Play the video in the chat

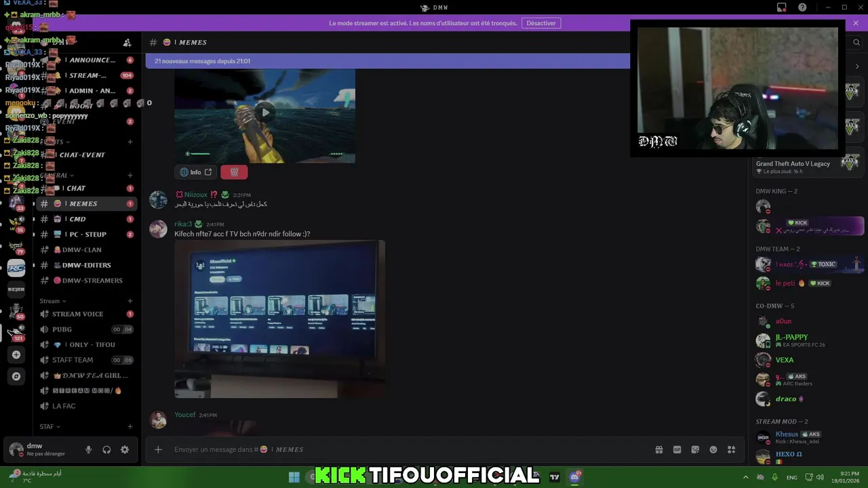coord(265,113)
